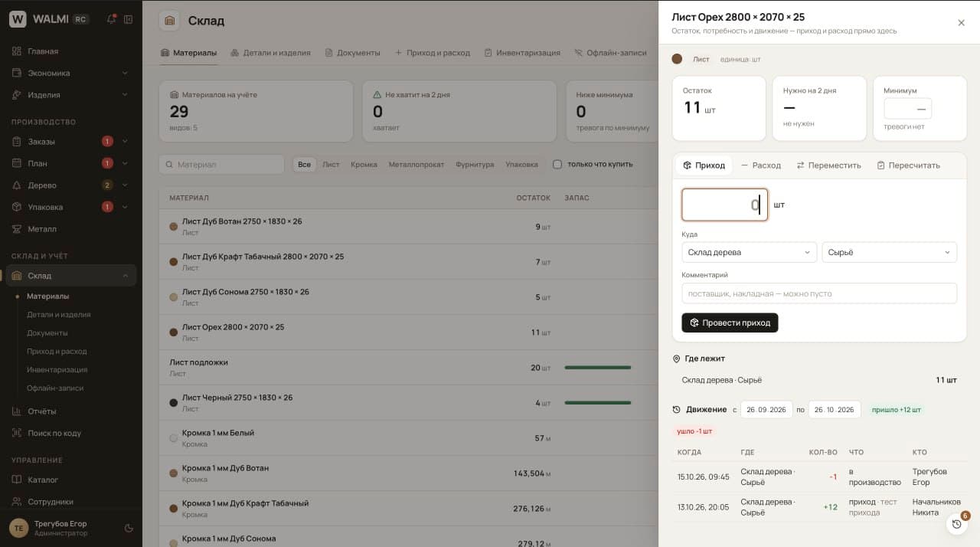Open the Детали и изделия tab
This screenshot has width=980, height=547.
coord(270,53)
